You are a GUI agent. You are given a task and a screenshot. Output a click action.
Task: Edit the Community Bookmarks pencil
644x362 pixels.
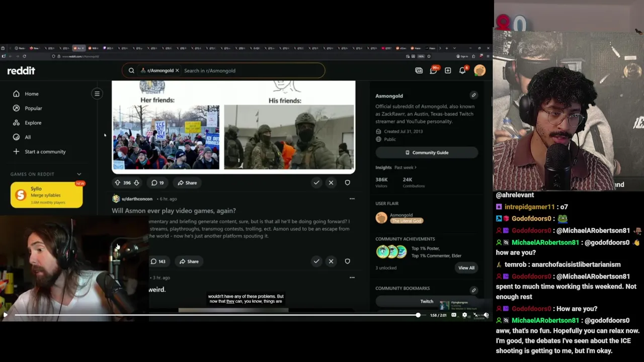coord(473,290)
